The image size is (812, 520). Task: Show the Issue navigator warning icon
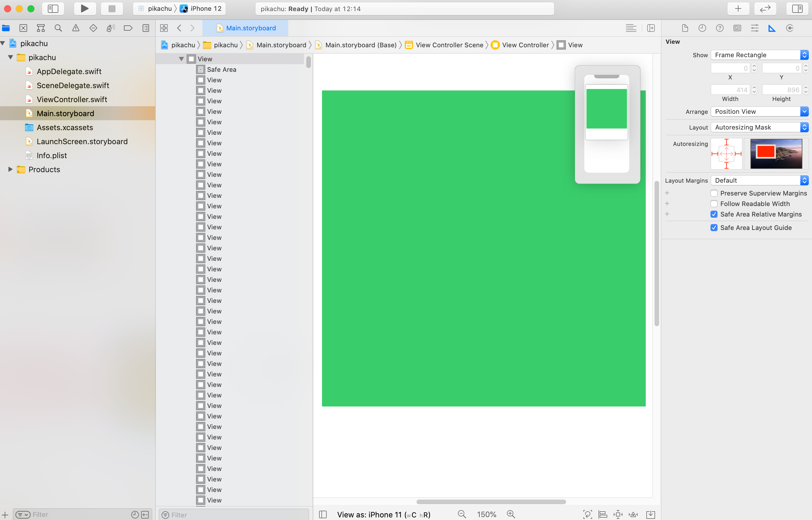click(x=76, y=28)
